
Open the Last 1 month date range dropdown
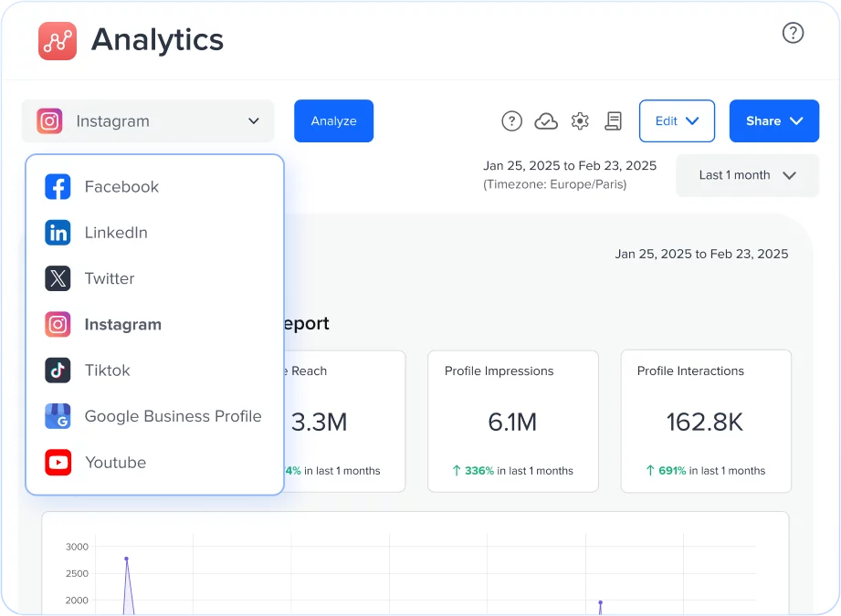tap(746, 175)
